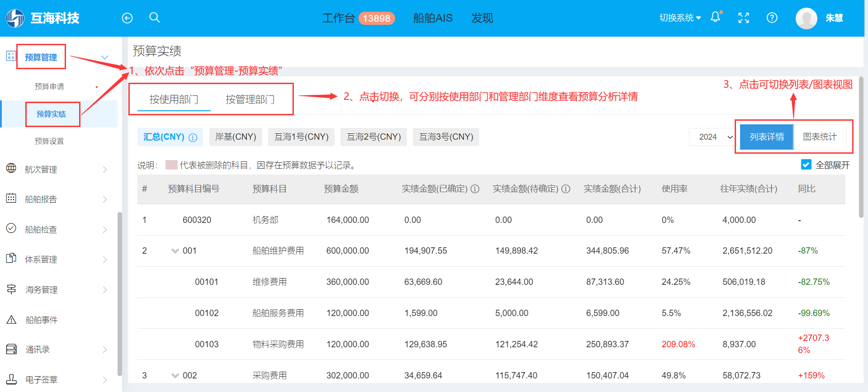The height and width of the screenshot is (392, 868).
Task: Expand the 船舶报告 menu arrow
Action: click(105, 199)
